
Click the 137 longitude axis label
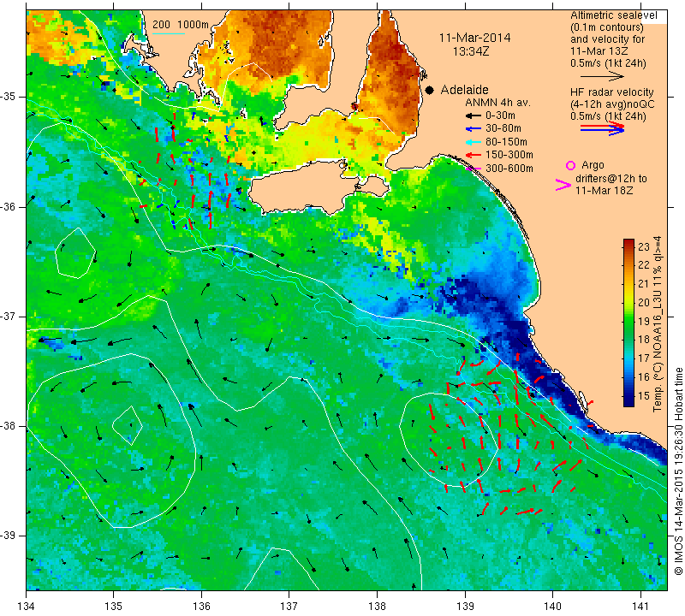(x=289, y=607)
